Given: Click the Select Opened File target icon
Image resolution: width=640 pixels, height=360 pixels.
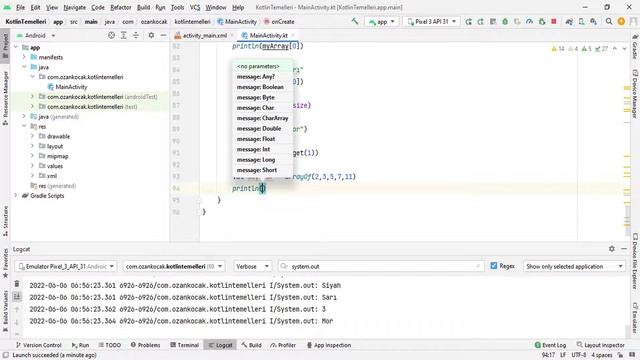Looking at the screenshot, I should pyautogui.click(x=111, y=36).
